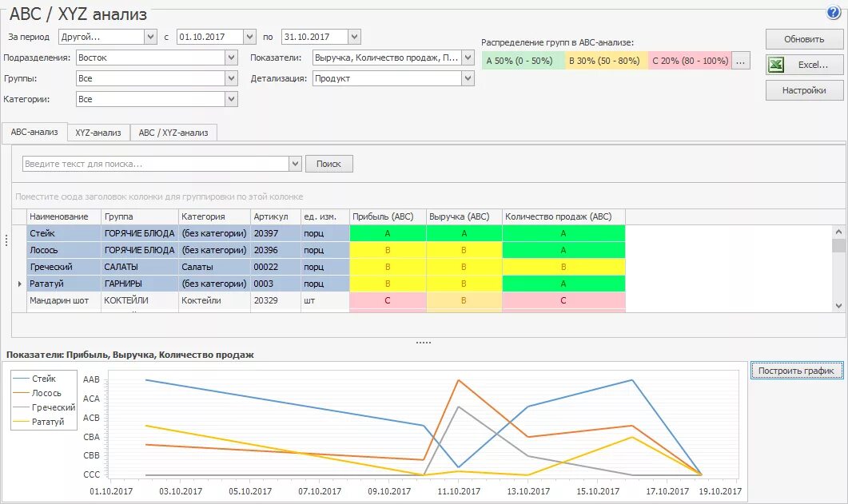Open the start date 01.10.2017 dropdown
Viewport: 848px width, 504px height.
pos(249,37)
